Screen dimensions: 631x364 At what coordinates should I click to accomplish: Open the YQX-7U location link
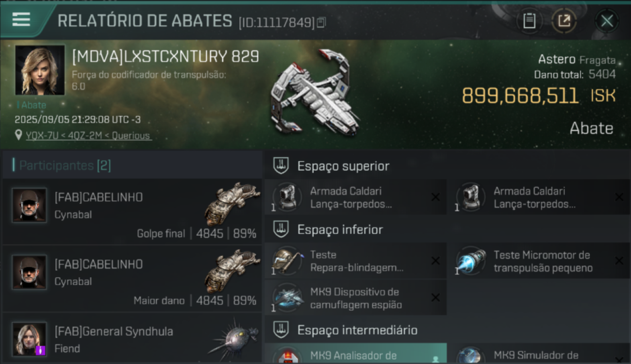click(88, 135)
